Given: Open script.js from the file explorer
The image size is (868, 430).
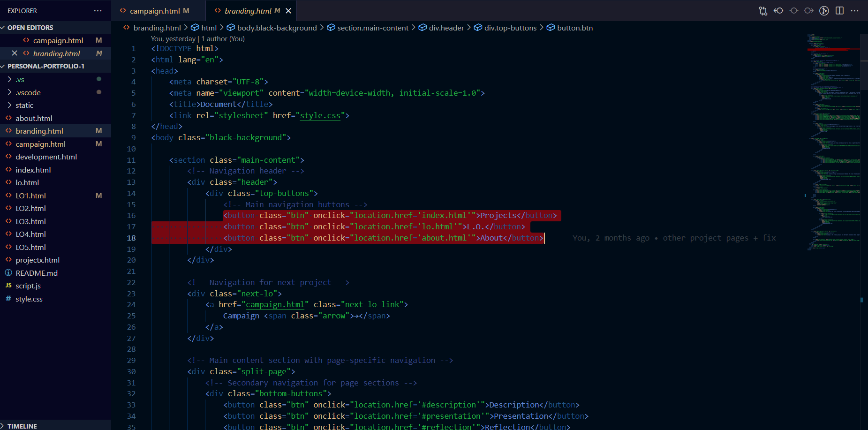Looking at the screenshot, I should click(x=28, y=286).
